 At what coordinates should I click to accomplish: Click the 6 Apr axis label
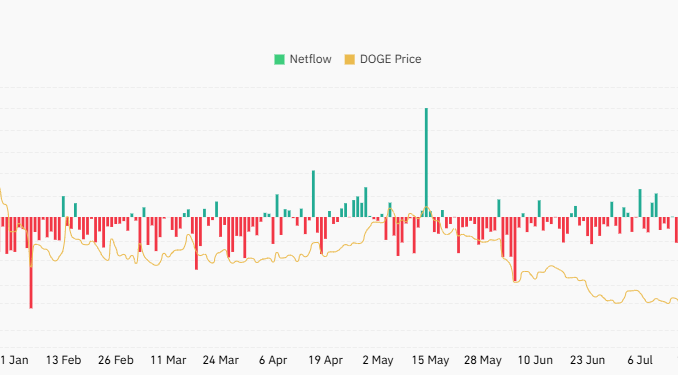pyautogui.click(x=273, y=360)
